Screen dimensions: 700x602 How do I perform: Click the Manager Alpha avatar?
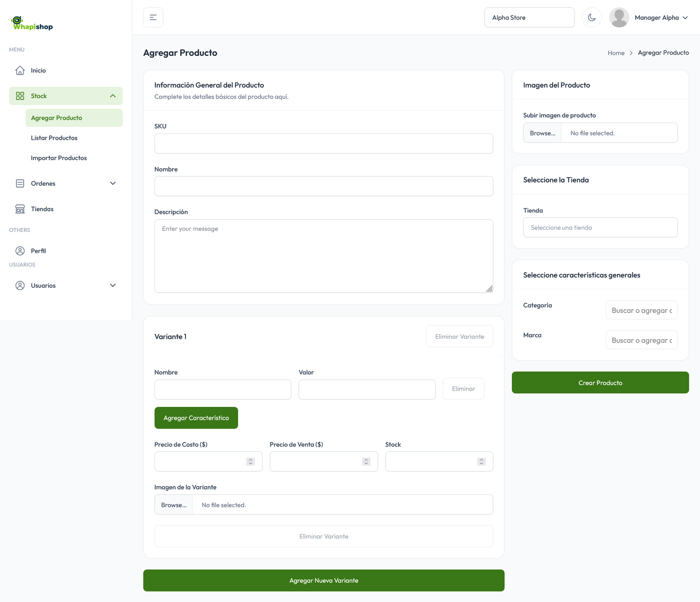[x=619, y=17]
